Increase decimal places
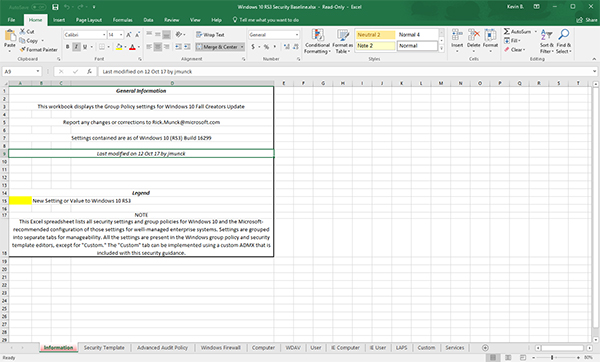The height and width of the screenshot is (362, 600). coord(287,47)
